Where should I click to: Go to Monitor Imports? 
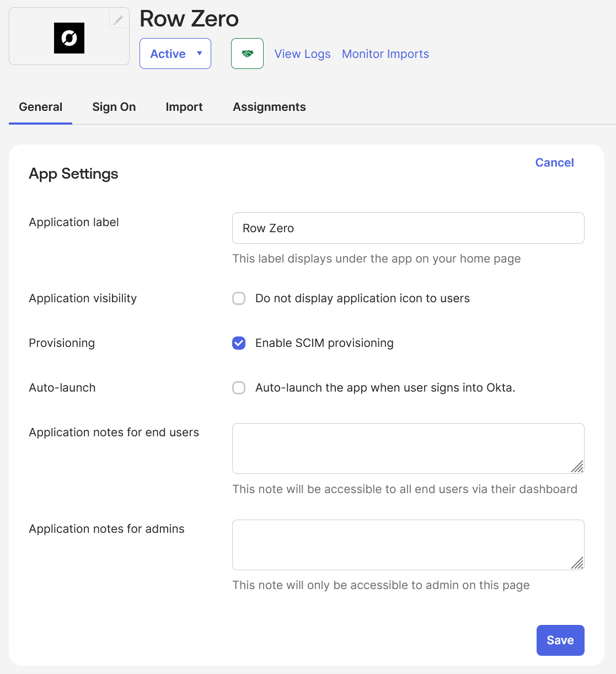point(385,54)
